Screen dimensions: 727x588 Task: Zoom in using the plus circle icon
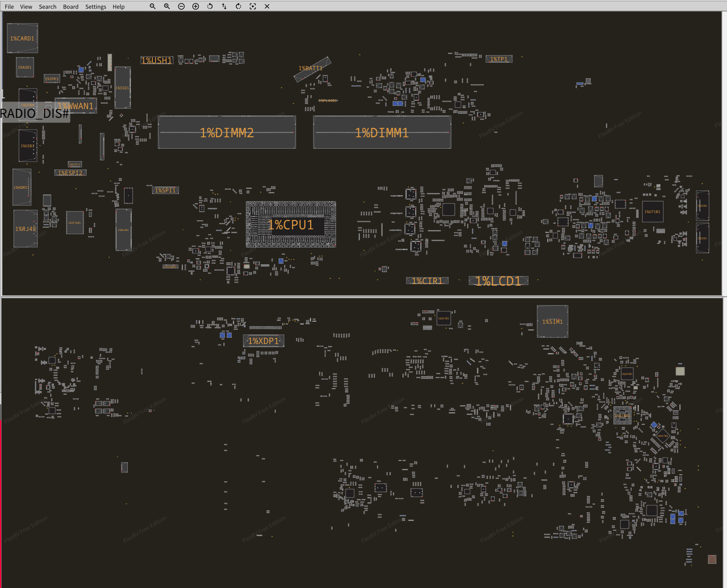click(196, 6)
